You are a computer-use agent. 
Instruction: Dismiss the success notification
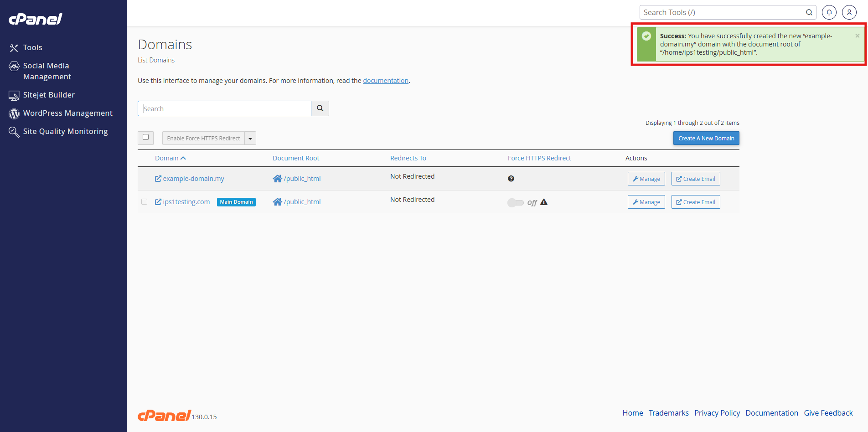857,36
